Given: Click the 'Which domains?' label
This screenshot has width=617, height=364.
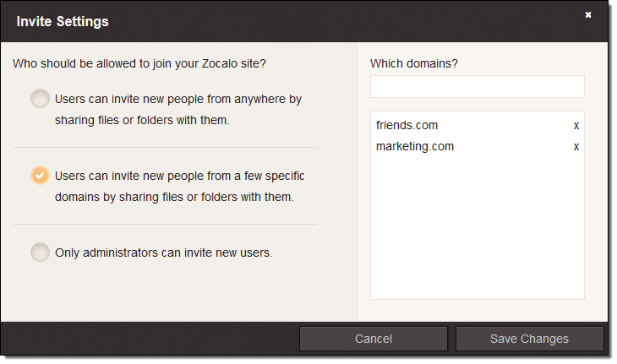Looking at the screenshot, I should [x=414, y=63].
